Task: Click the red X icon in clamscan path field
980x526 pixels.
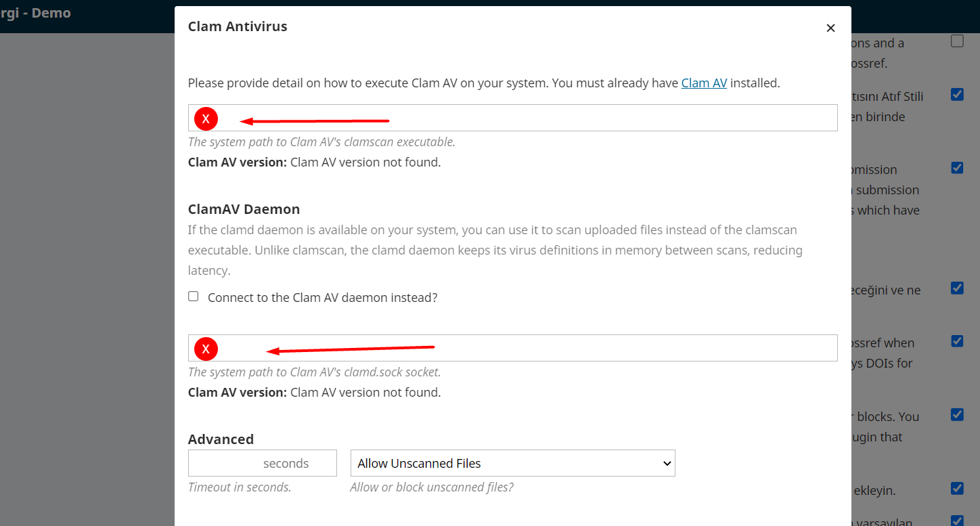Action: coord(206,119)
